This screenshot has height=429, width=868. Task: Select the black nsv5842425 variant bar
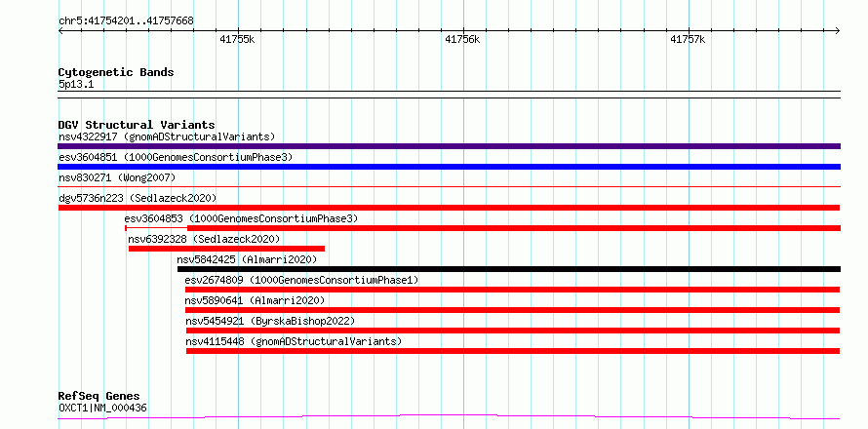pos(509,269)
